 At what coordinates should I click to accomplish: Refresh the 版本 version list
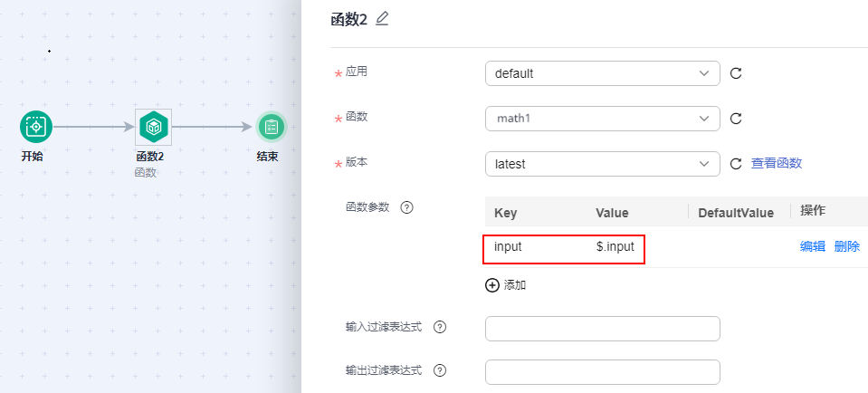point(736,164)
